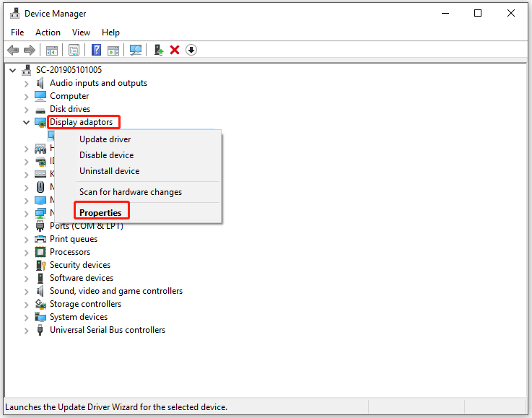This screenshot has height=418, width=532.
Task: Select the Disk drives tree label
Action: click(x=70, y=109)
